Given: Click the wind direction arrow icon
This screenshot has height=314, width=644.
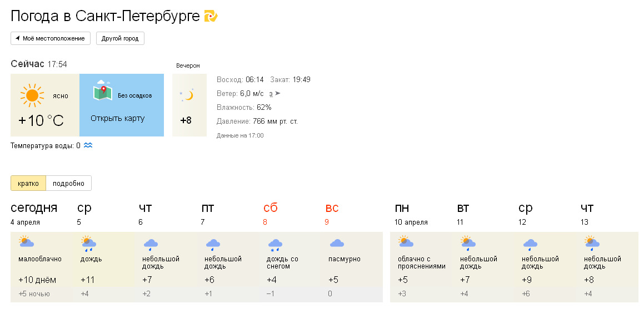Looking at the screenshot, I should tap(278, 94).
